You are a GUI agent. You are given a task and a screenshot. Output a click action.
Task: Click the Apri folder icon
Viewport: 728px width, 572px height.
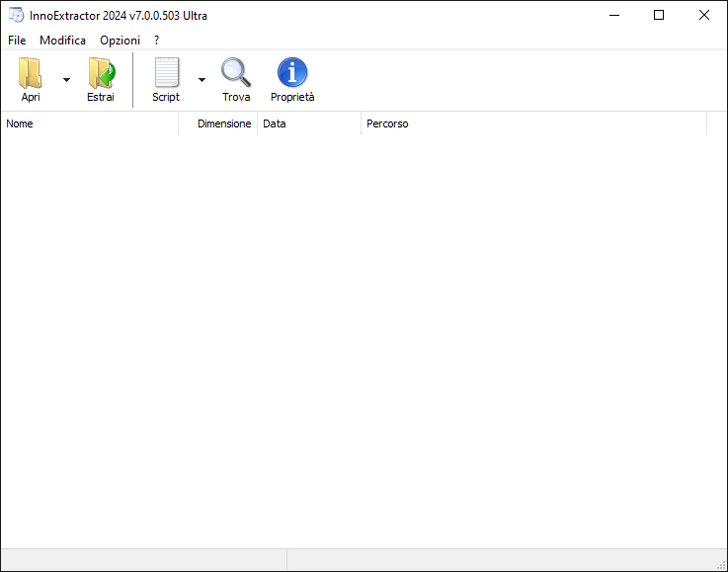click(x=31, y=73)
